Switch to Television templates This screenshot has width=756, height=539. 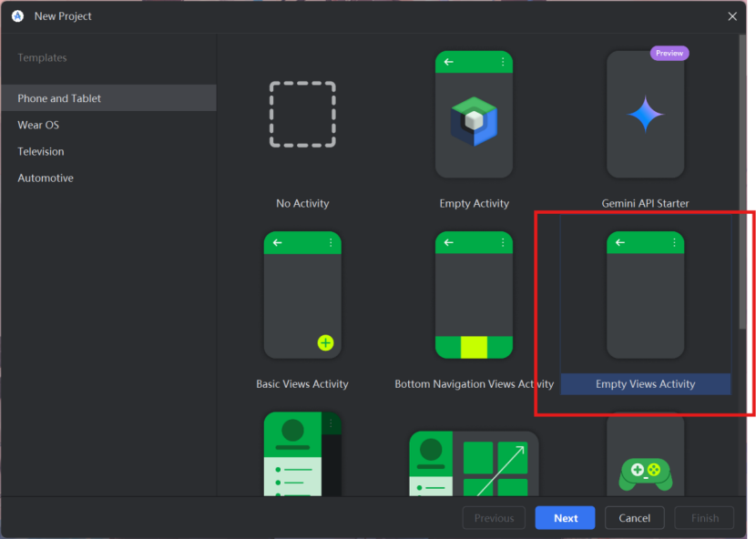pyautogui.click(x=108, y=151)
